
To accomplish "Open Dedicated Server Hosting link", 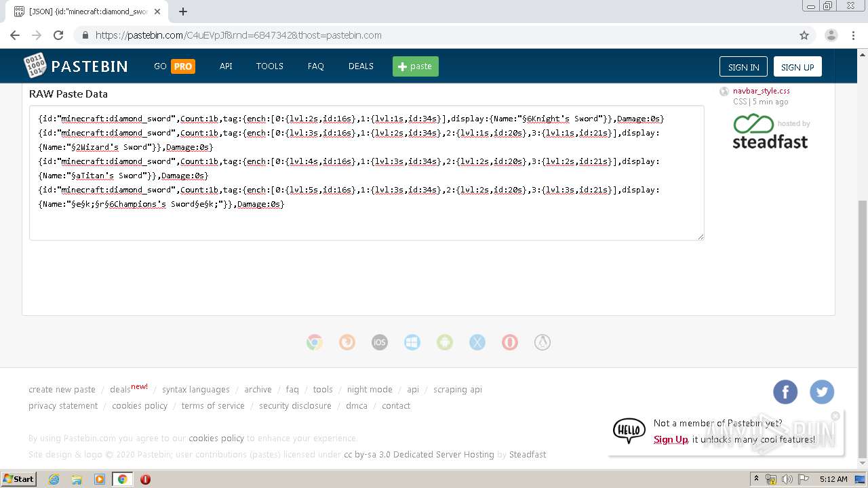I will [443, 455].
